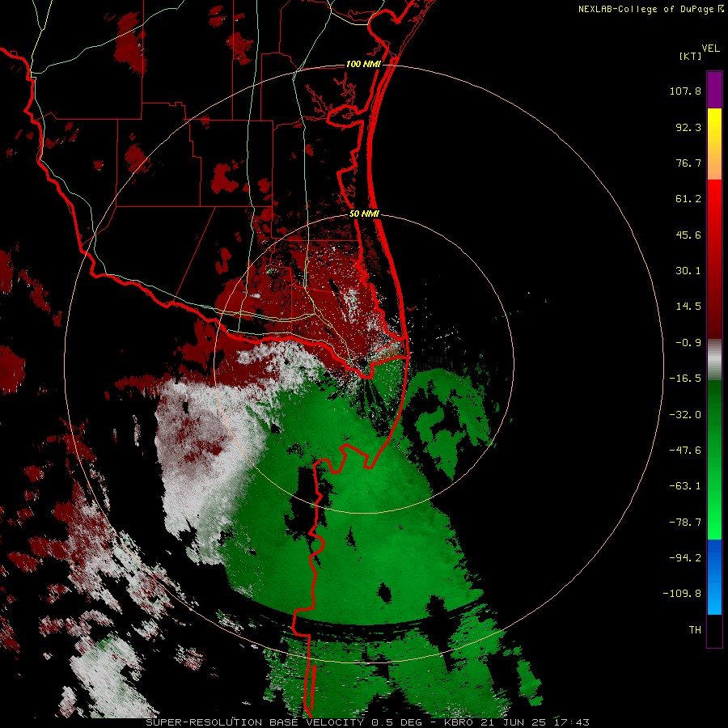Image resolution: width=728 pixels, height=728 pixels.
Task: Click the -16.5 scale value
Action: (x=685, y=379)
